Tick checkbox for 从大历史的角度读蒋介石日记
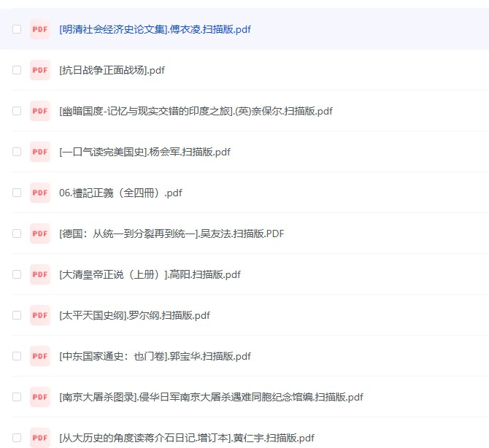Image resolution: width=489 pixels, height=448 pixels. pos(17,438)
